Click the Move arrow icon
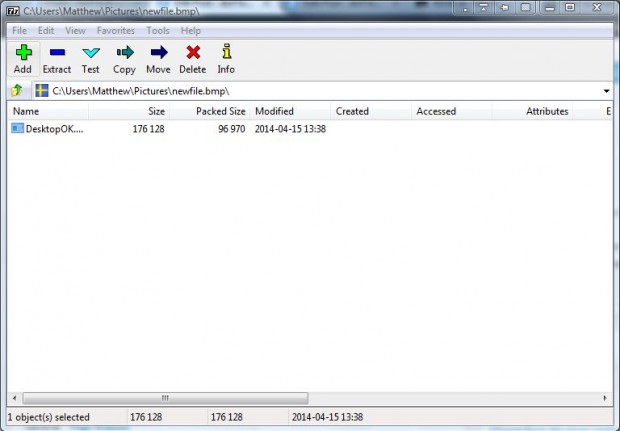Image resolution: width=620 pixels, height=431 pixels. [x=159, y=52]
